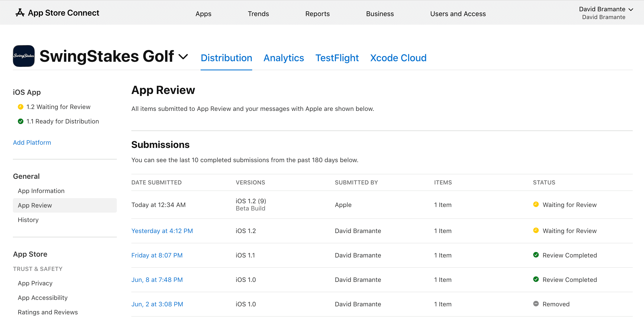Click the green check icon in the Friday at 8:07 PM row

pos(536,255)
